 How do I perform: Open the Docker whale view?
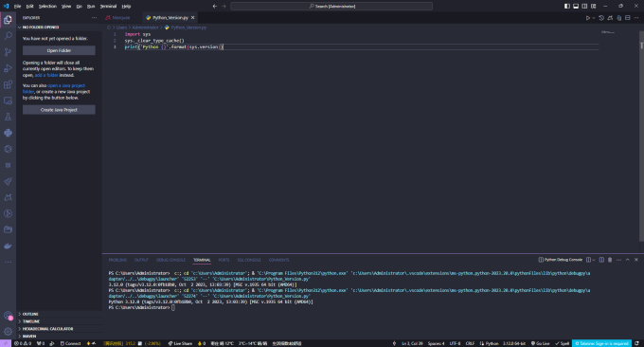pos(8,246)
